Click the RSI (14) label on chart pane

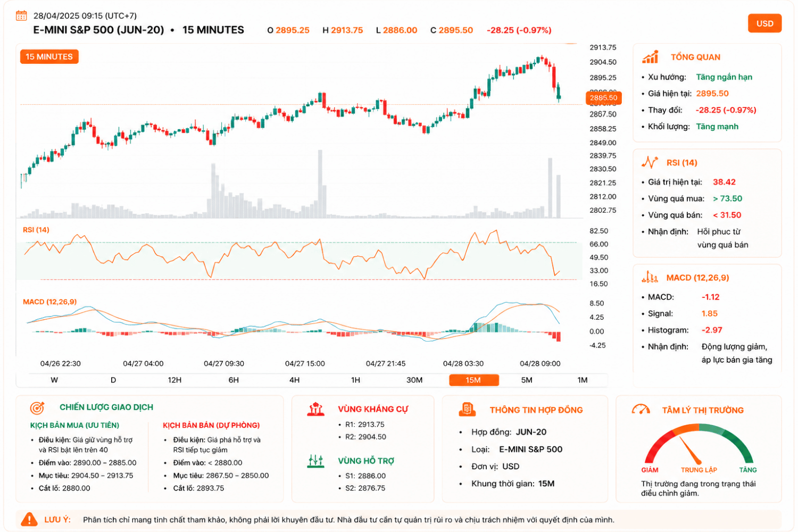[36, 230]
